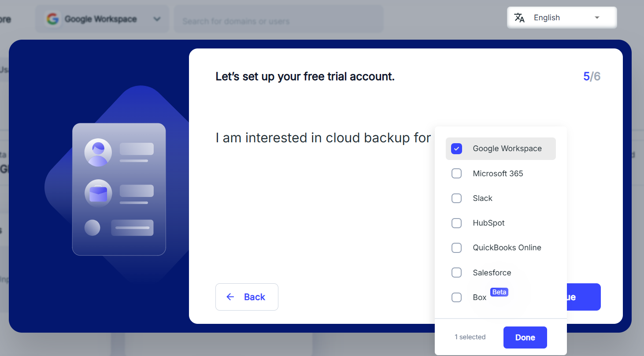Click the free trial setup heading
The height and width of the screenshot is (356, 644).
tap(305, 77)
